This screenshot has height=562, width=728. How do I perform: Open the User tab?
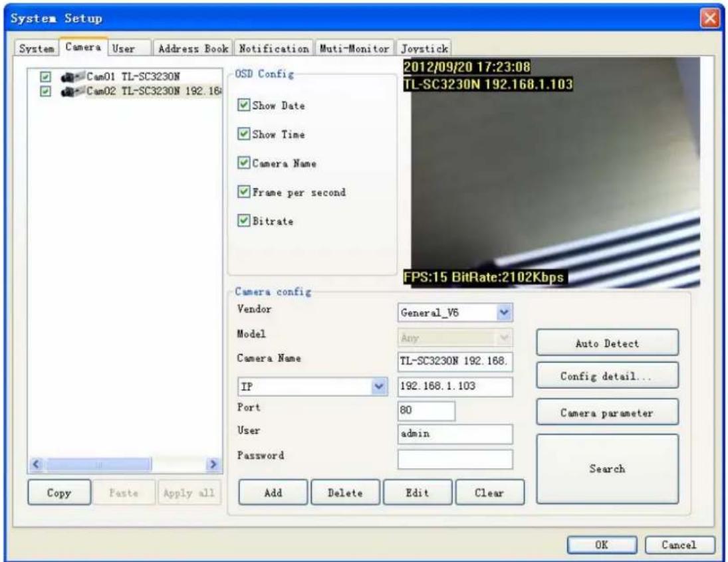[x=130, y=48]
